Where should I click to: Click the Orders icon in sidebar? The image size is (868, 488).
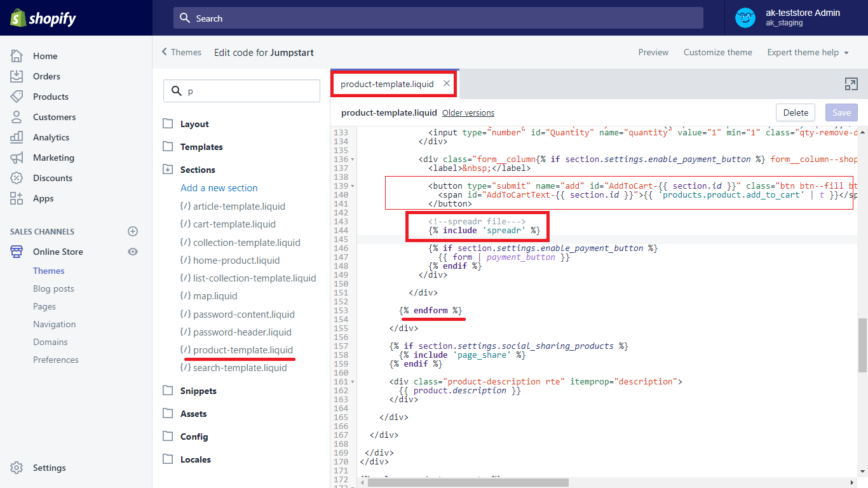point(17,76)
